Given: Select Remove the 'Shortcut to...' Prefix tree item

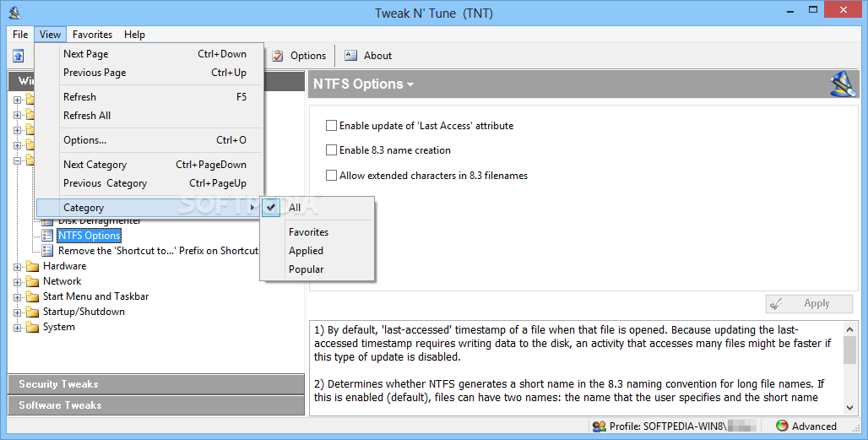Looking at the screenshot, I should tap(159, 251).
